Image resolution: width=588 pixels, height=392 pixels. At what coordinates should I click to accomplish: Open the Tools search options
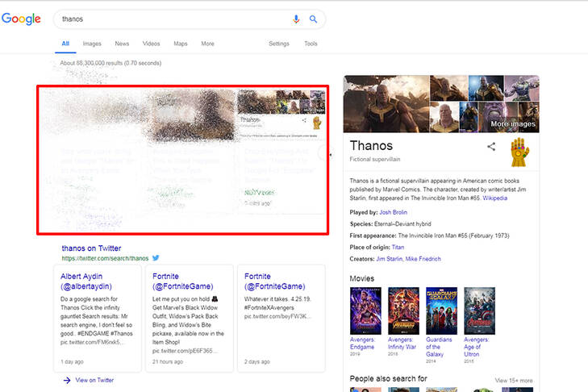[x=311, y=44]
